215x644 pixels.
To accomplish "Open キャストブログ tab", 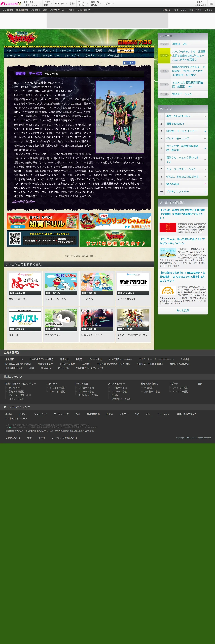I will point(72,56).
